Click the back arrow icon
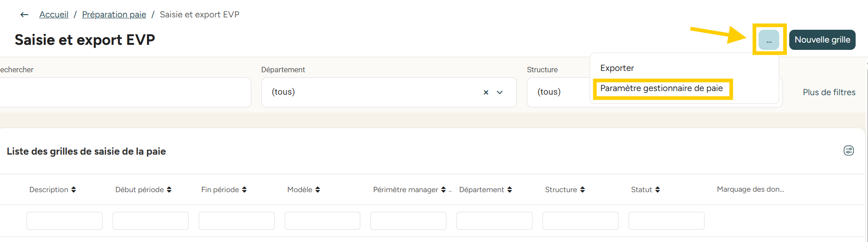Image resolution: width=868 pixels, height=242 pixels. tap(24, 15)
